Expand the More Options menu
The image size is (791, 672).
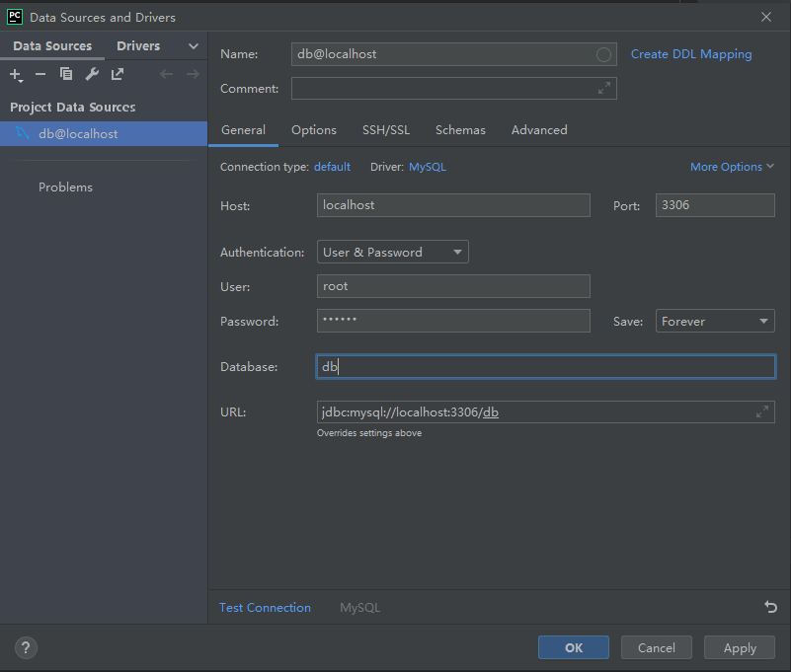tap(732, 167)
